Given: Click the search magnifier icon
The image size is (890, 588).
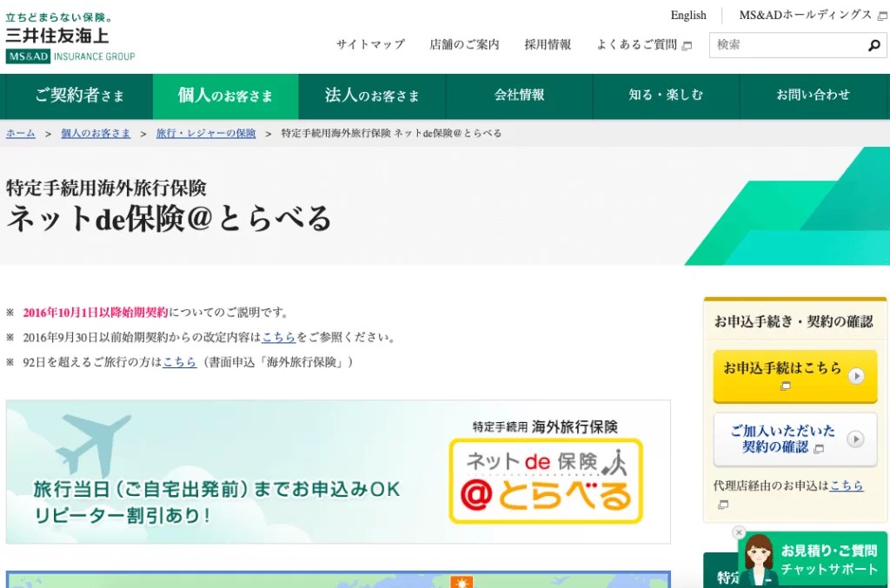Looking at the screenshot, I should [874, 45].
